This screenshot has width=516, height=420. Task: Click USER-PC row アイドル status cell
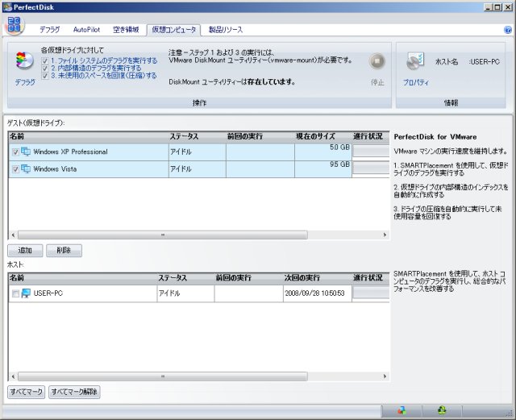click(x=185, y=293)
